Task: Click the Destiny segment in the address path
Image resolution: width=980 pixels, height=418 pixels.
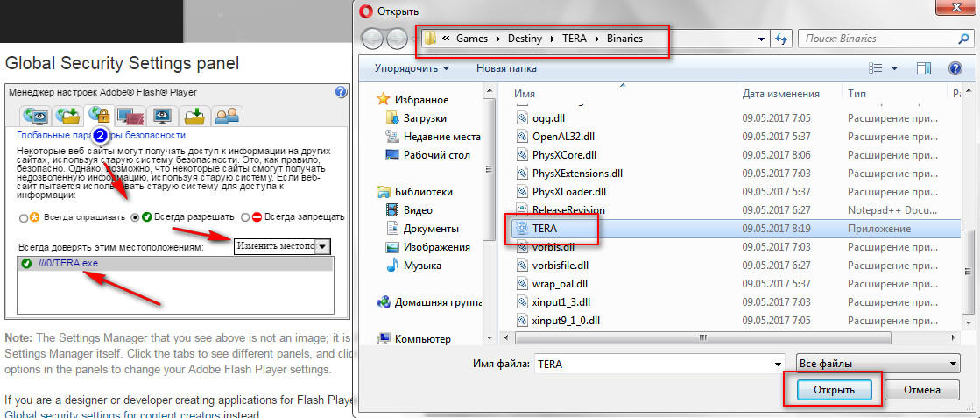Action: (x=523, y=39)
